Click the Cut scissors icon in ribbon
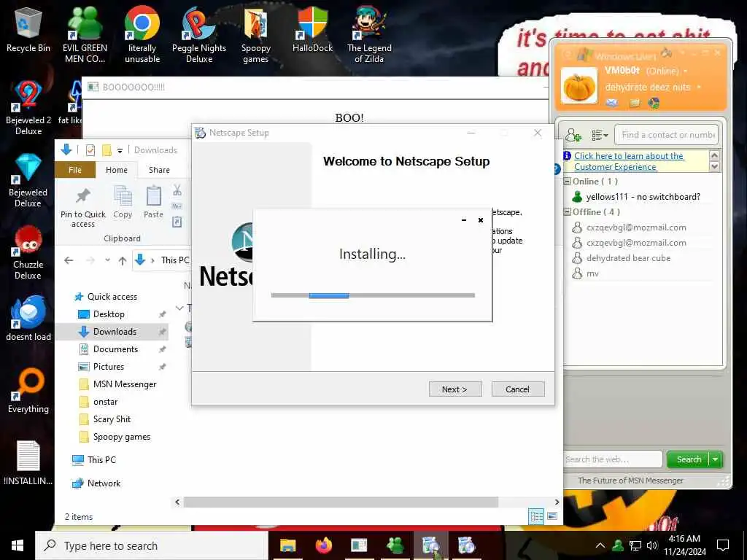The height and width of the screenshot is (560, 747). (x=177, y=190)
